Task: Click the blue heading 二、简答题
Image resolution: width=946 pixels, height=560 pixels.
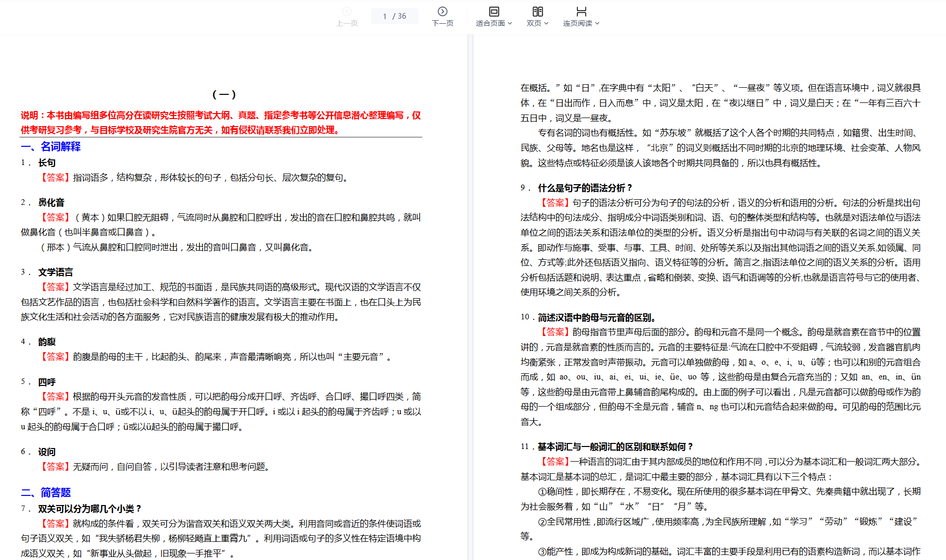Action: [46, 492]
